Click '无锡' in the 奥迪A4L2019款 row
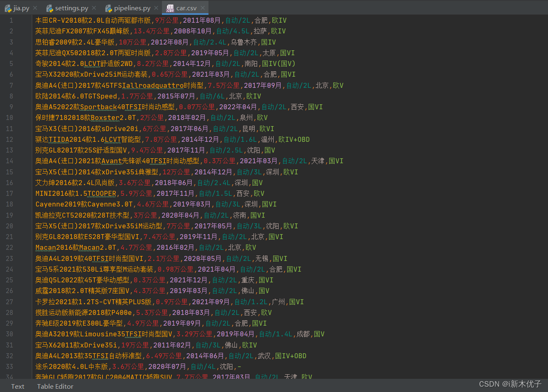This screenshot has height=392, width=548. [x=262, y=258]
